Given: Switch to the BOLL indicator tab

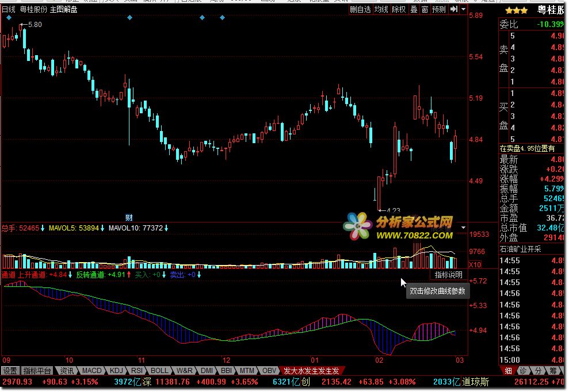Looking at the screenshot, I should pyautogui.click(x=159, y=371).
